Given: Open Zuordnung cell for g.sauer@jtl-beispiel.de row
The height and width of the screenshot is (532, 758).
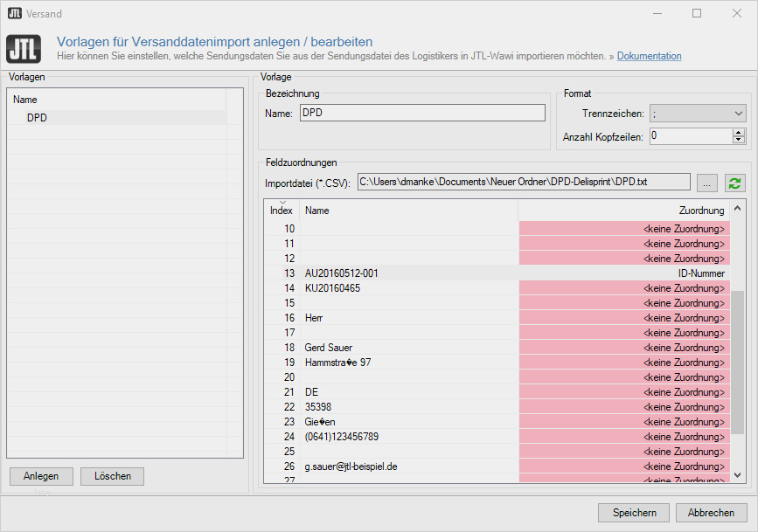Looking at the screenshot, I should point(624,466).
